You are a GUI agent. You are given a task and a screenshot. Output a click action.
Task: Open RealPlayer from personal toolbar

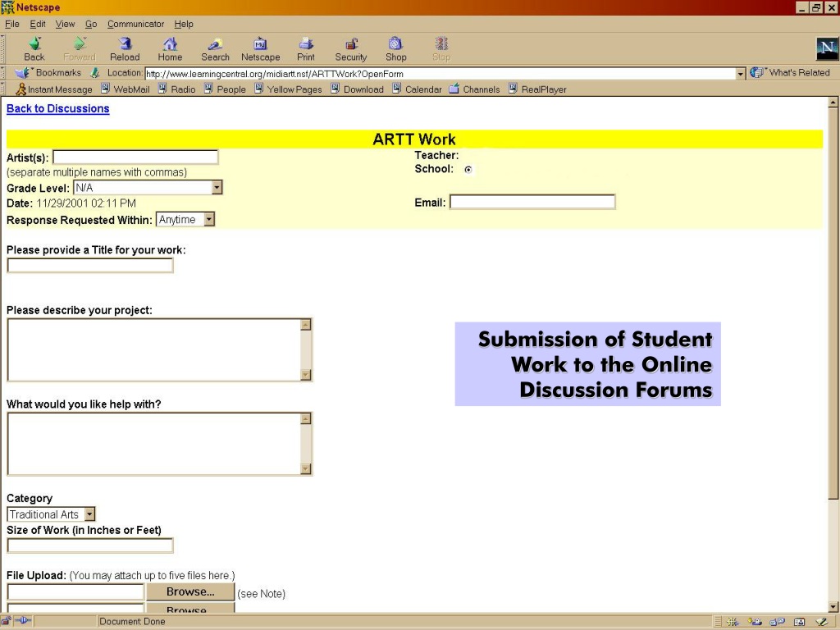pos(537,89)
